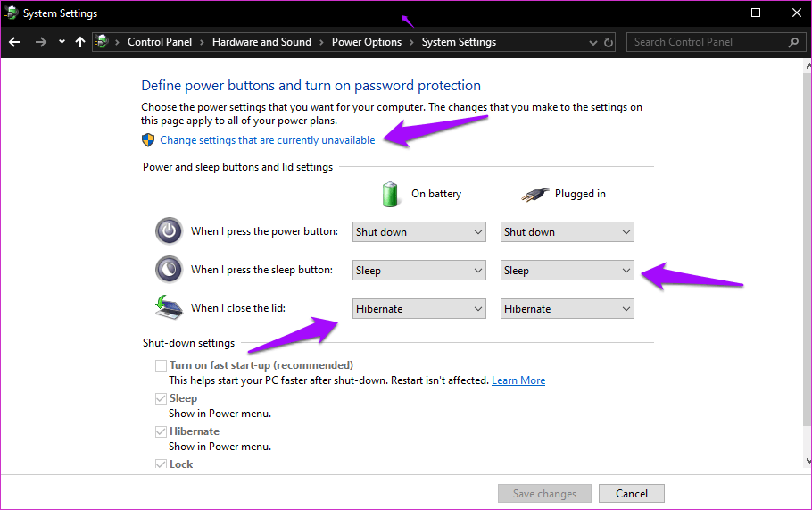Maximize the System Settings window
This screenshot has height=510, width=812.
tap(756, 13)
